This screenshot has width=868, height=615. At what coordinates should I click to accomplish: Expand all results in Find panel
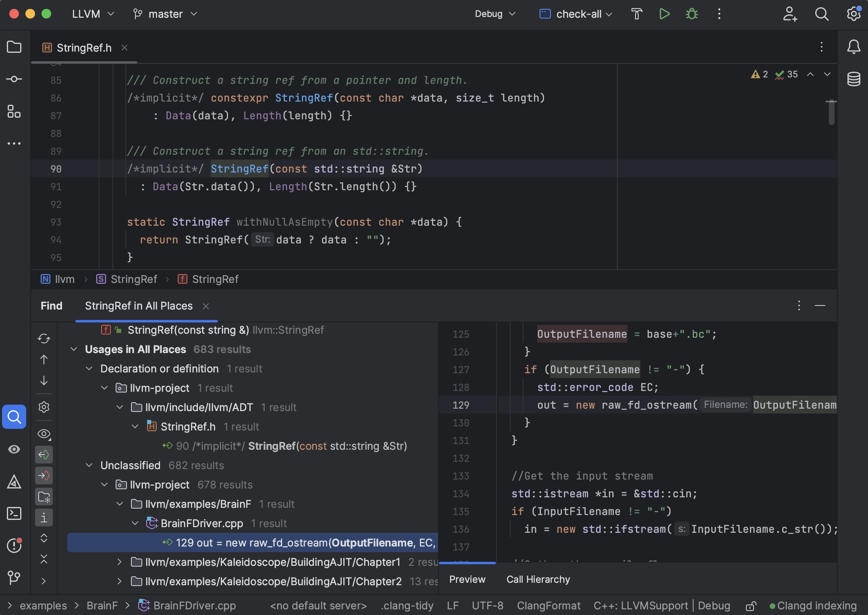(44, 538)
